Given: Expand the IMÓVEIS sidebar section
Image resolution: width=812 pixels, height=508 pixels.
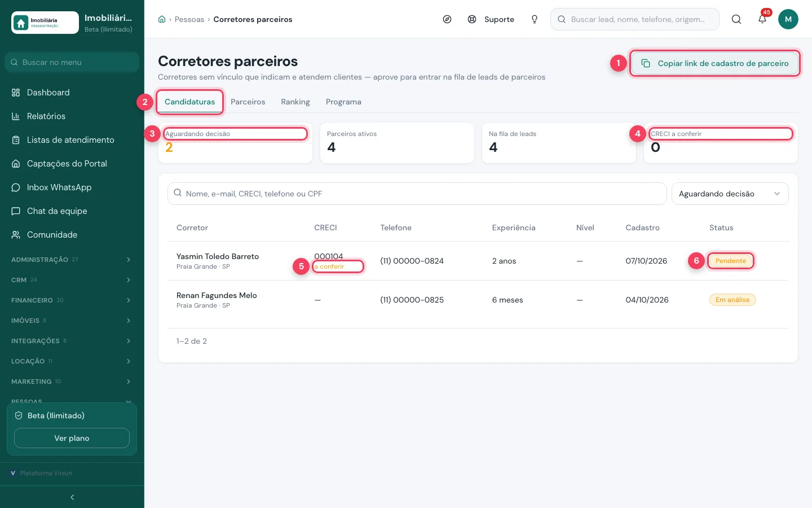Looking at the screenshot, I should (72, 321).
